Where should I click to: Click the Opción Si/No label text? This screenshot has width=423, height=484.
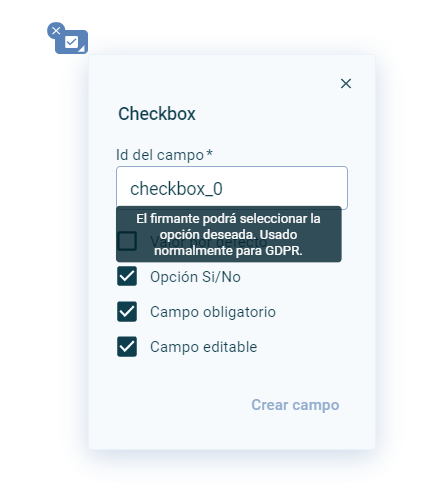point(195,277)
